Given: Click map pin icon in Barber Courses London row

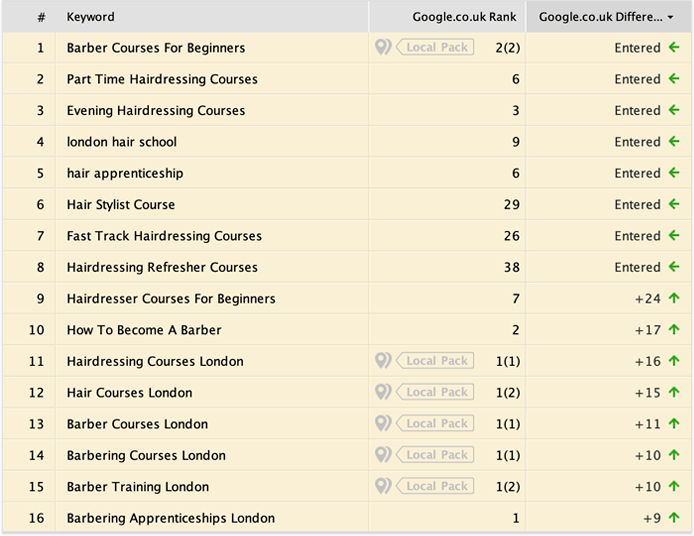Looking at the screenshot, I should (383, 424).
